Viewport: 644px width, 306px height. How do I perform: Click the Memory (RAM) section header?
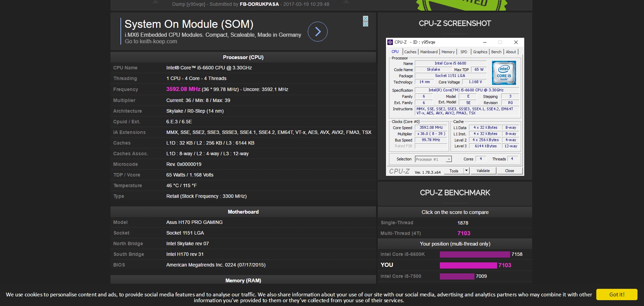[243, 280]
